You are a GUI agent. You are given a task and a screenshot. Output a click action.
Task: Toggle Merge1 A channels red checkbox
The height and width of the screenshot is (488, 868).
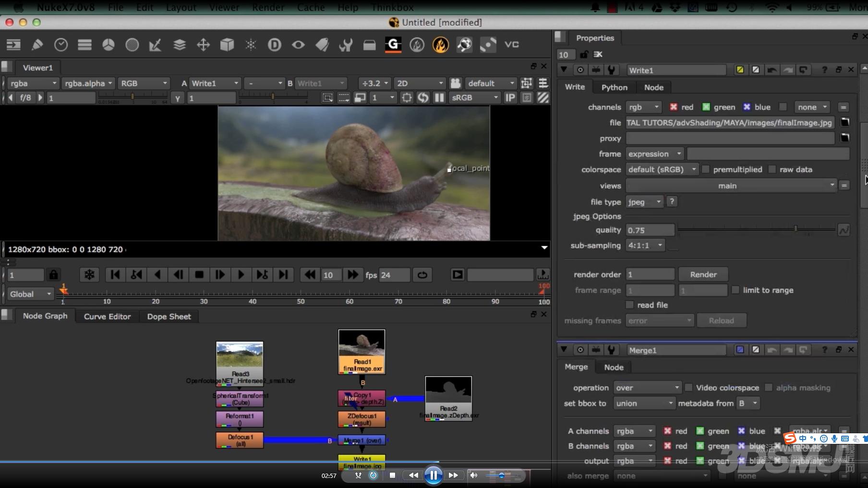(667, 431)
